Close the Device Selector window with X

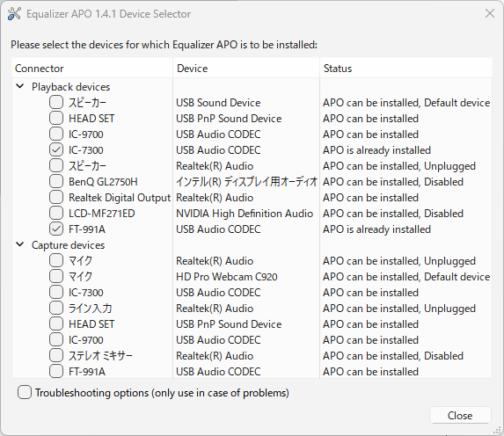click(490, 13)
